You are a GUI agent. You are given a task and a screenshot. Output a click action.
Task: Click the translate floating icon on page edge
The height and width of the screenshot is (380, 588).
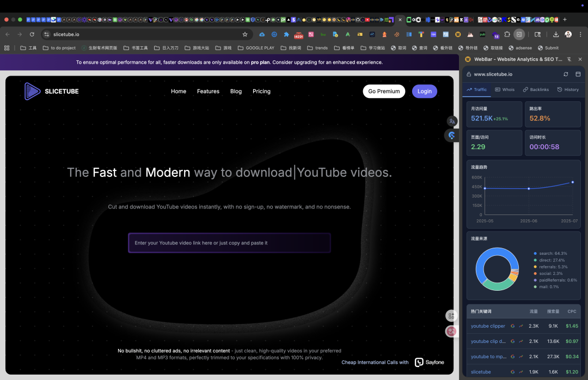pos(452,121)
